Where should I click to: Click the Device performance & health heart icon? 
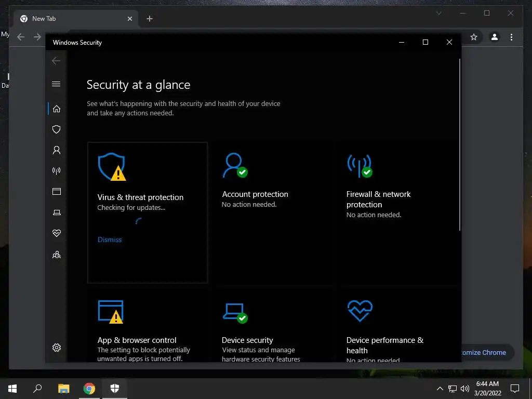click(x=360, y=311)
